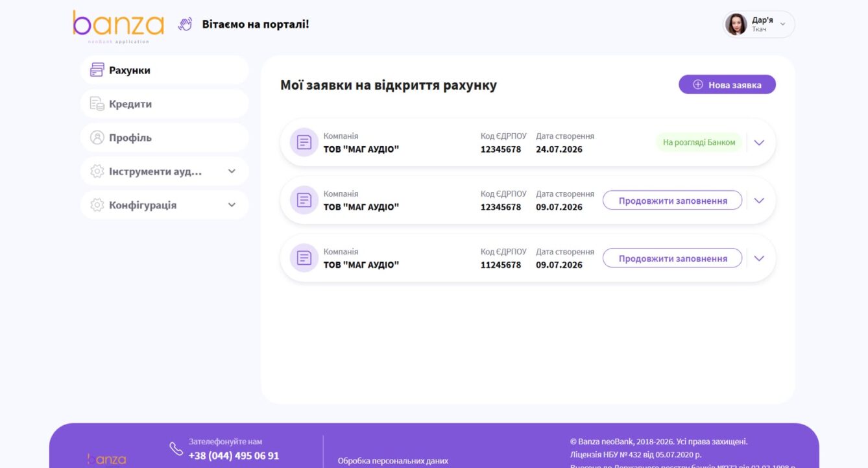Click the На розгляді Банком status badge

pyautogui.click(x=699, y=142)
